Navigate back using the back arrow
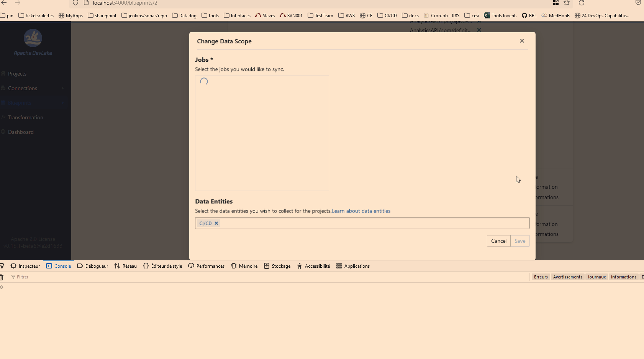The height and width of the screenshot is (359, 644). pos(4,3)
